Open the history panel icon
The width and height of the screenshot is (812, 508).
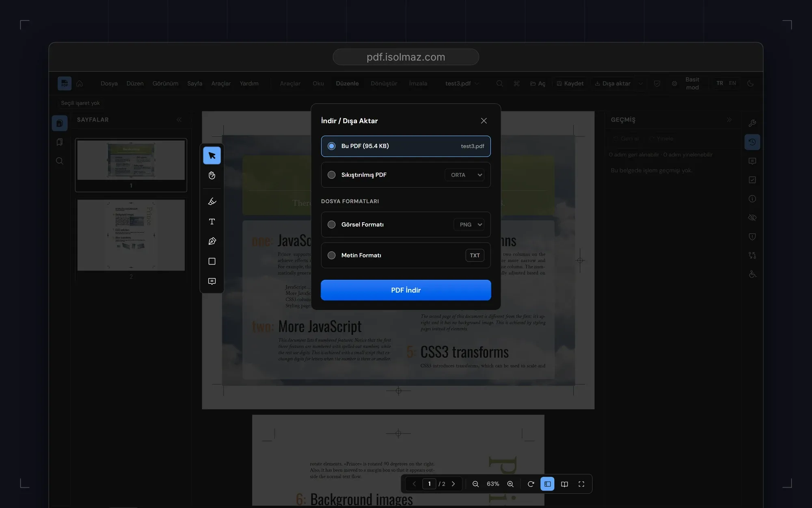pyautogui.click(x=752, y=142)
